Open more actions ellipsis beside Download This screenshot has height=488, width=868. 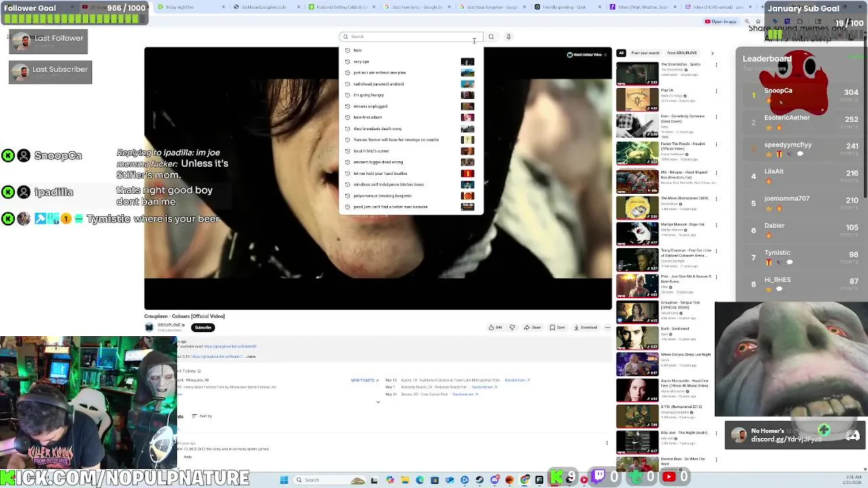coord(607,327)
